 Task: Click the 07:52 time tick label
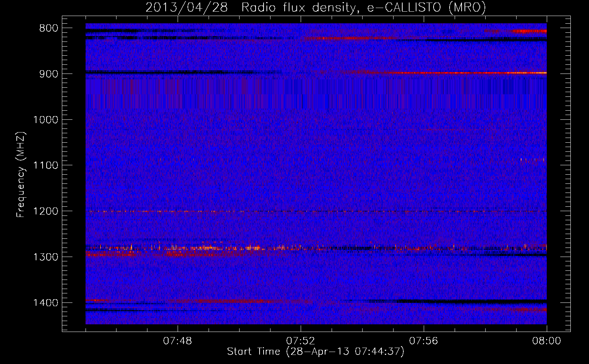[x=301, y=341]
